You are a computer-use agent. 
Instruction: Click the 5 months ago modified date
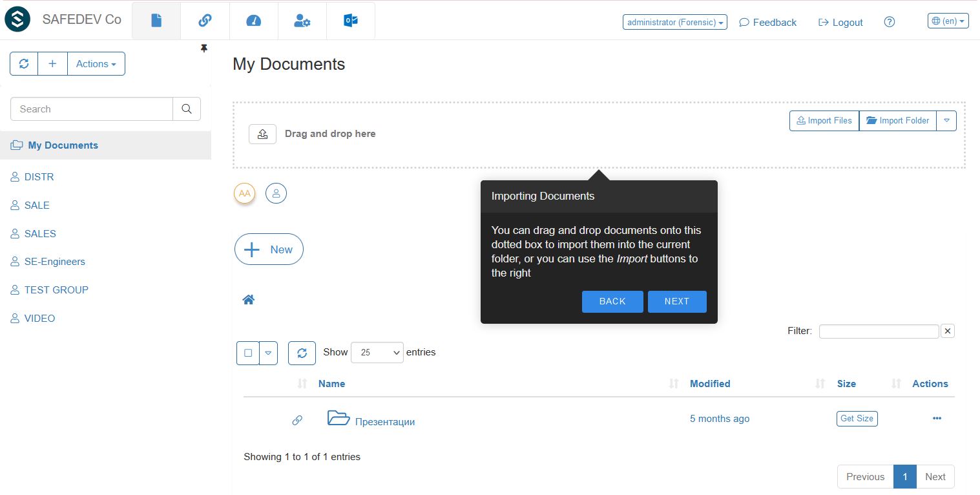click(720, 419)
